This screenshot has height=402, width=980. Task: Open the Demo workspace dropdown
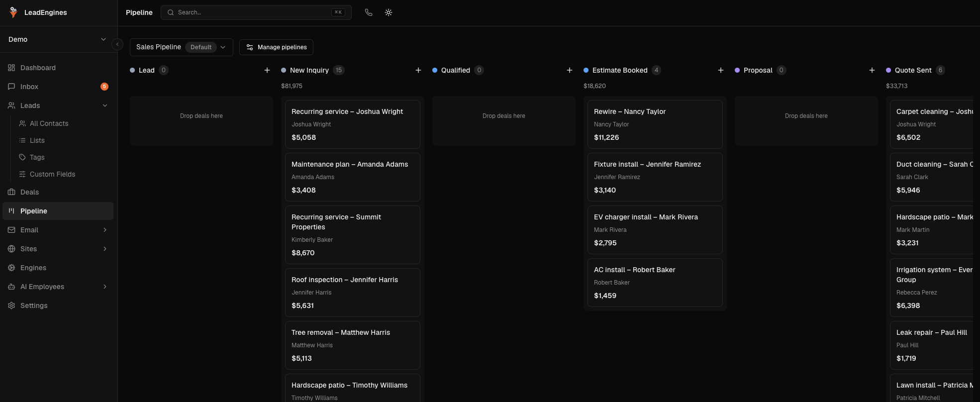(x=59, y=39)
